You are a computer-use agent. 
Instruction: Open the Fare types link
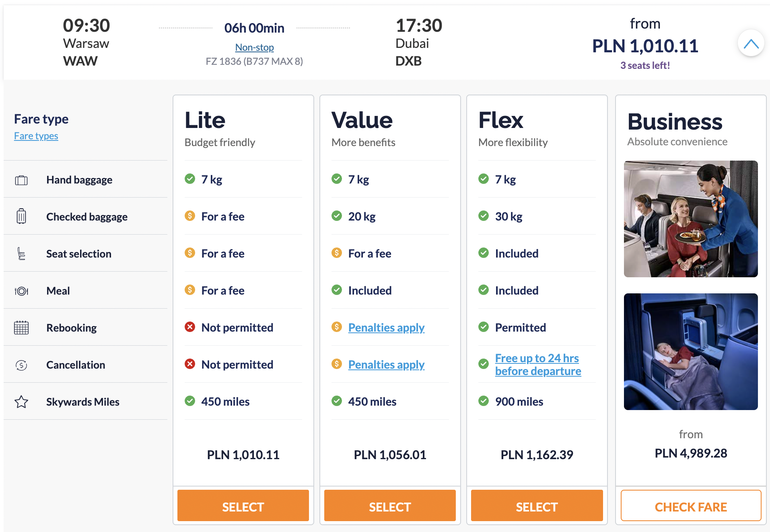point(36,136)
